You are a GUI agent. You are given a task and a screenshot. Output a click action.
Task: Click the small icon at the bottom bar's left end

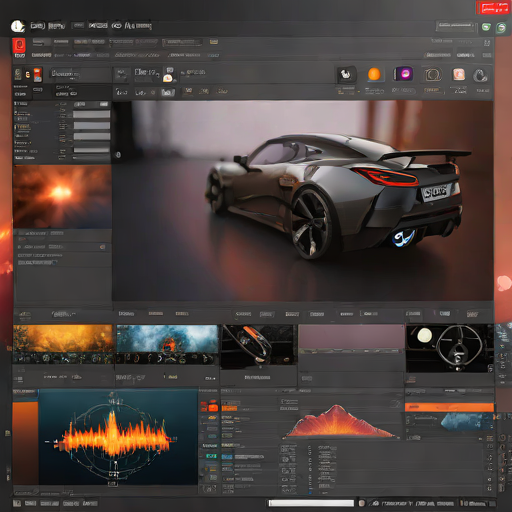pyautogui.click(x=17, y=503)
